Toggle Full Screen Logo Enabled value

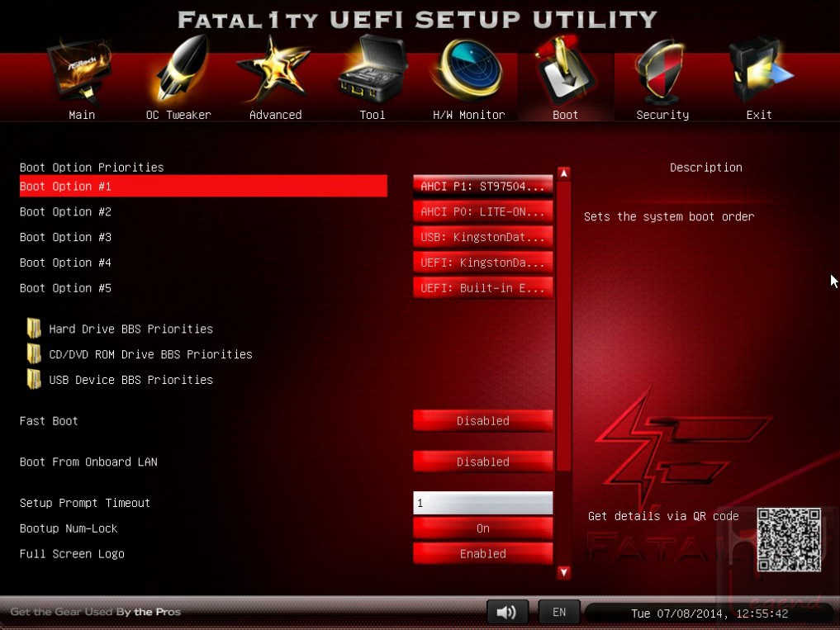click(482, 553)
